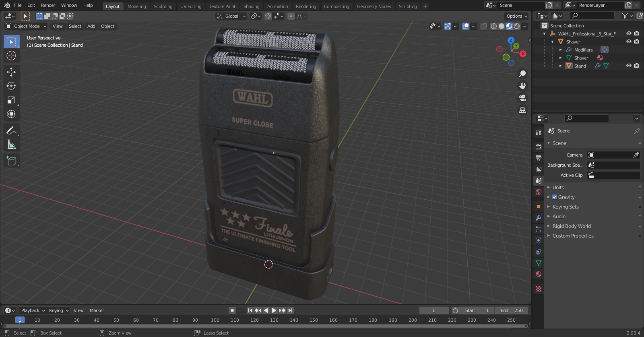The height and width of the screenshot is (337, 644).
Task: Expand the Audio panel
Action: click(559, 216)
